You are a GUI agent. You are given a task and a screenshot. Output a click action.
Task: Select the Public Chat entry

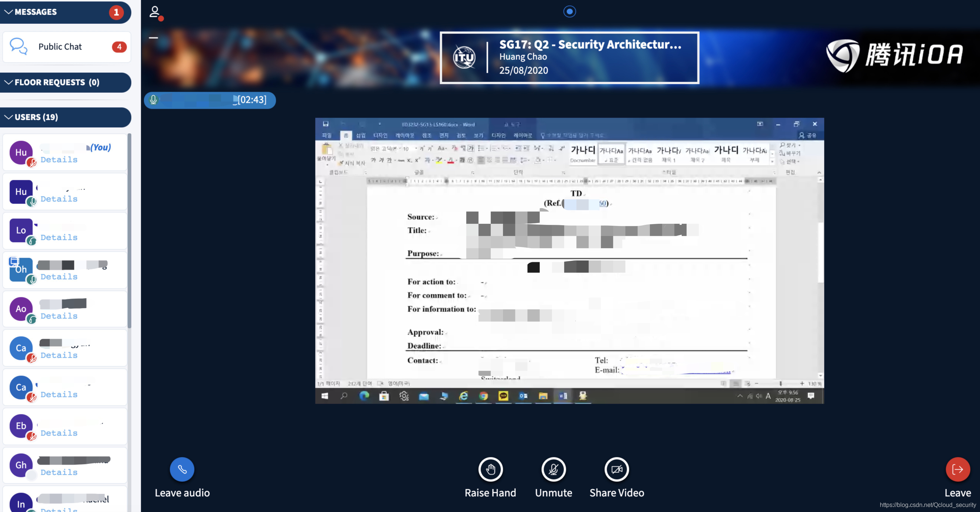tap(60, 47)
